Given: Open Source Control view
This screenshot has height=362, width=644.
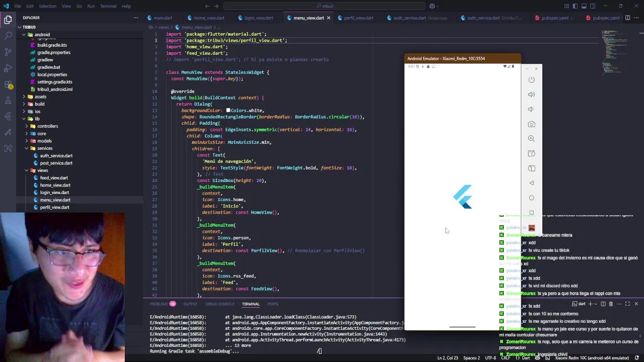Looking at the screenshot, I should tap(8, 52).
